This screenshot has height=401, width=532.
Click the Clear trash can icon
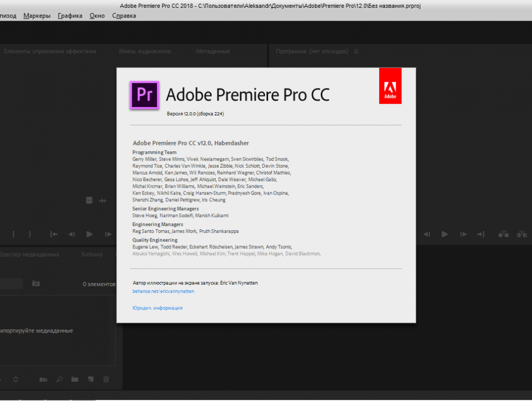[106, 379]
